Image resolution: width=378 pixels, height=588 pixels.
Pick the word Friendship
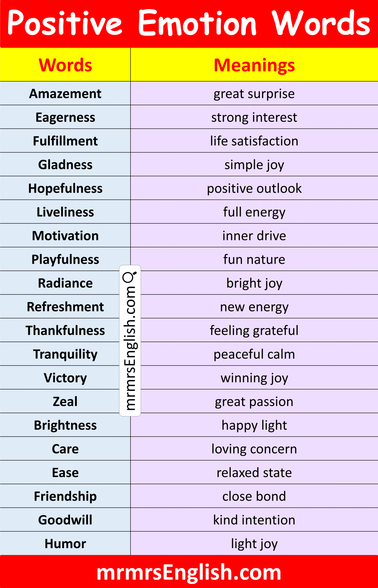pos(65,496)
